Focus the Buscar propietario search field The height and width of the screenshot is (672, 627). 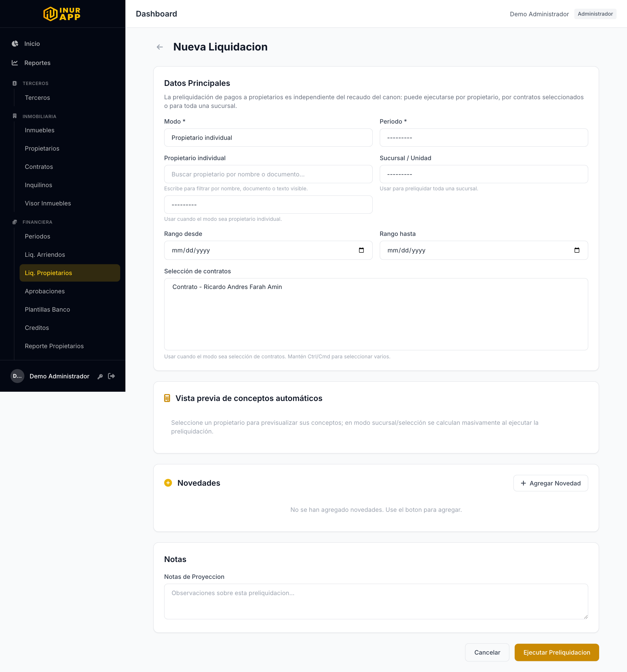click(x=268, y=174)
